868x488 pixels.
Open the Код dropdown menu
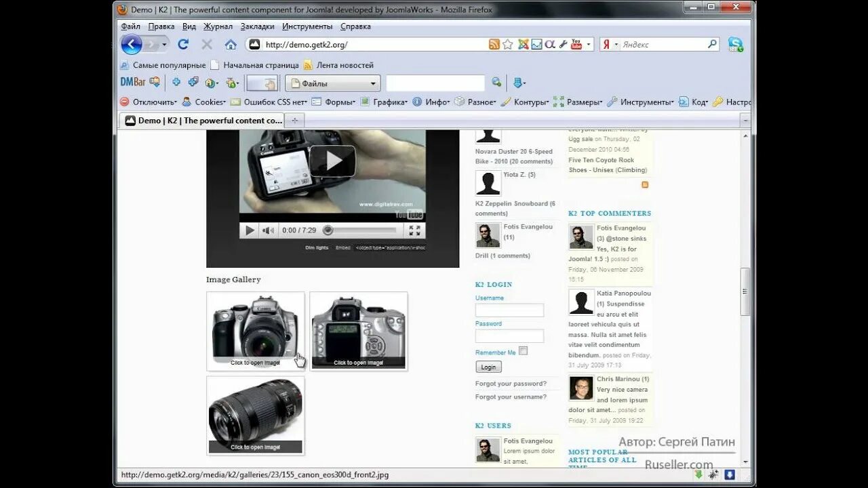tap(693, 102)
